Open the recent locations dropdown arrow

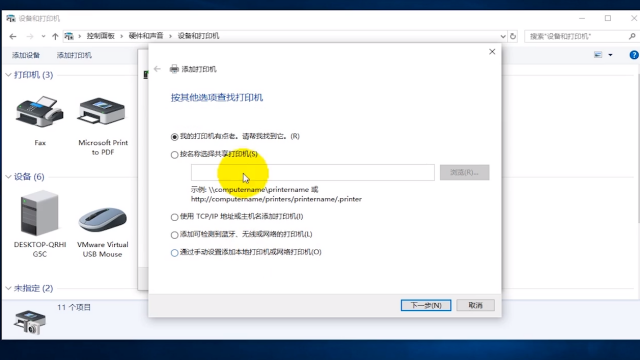pos(43,36)
